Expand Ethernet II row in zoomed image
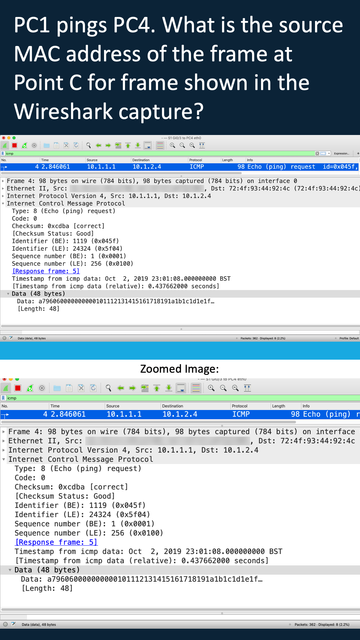This screenshot has height=640, width=360. click(4, 441)
